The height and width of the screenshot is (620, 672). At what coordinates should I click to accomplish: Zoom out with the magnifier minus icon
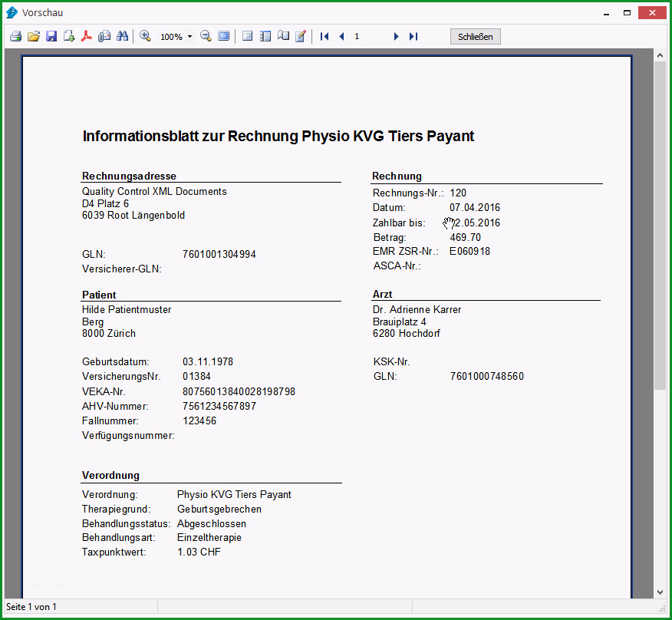(206, 36)
